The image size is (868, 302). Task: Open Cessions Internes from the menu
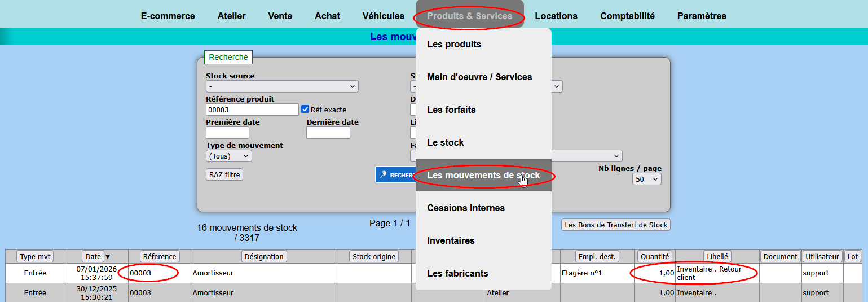(x=465, y=208)
